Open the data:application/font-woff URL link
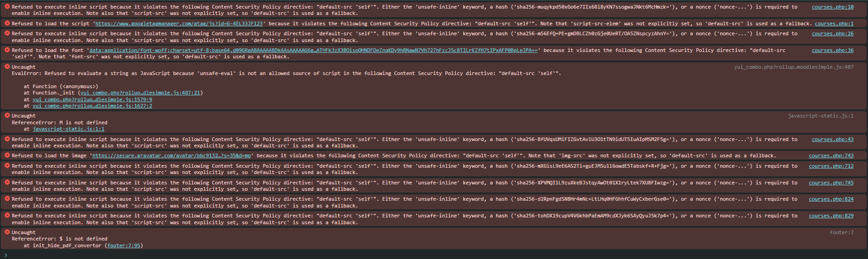This screenshot has height=259, width=868. 313,50
